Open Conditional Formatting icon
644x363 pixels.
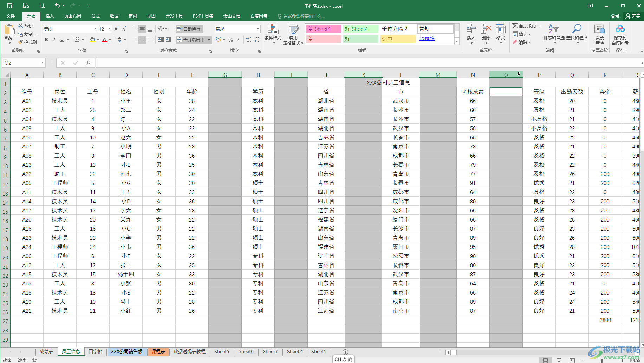pos(273,29)
